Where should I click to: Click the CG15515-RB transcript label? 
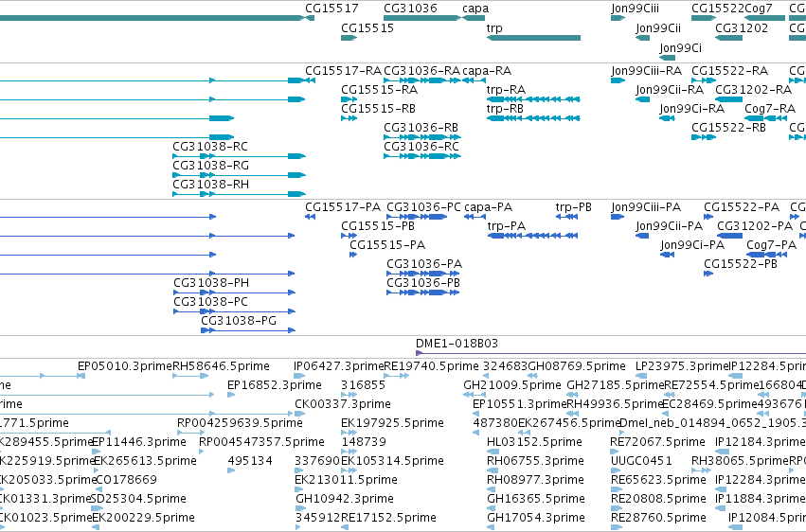(378, 109)
